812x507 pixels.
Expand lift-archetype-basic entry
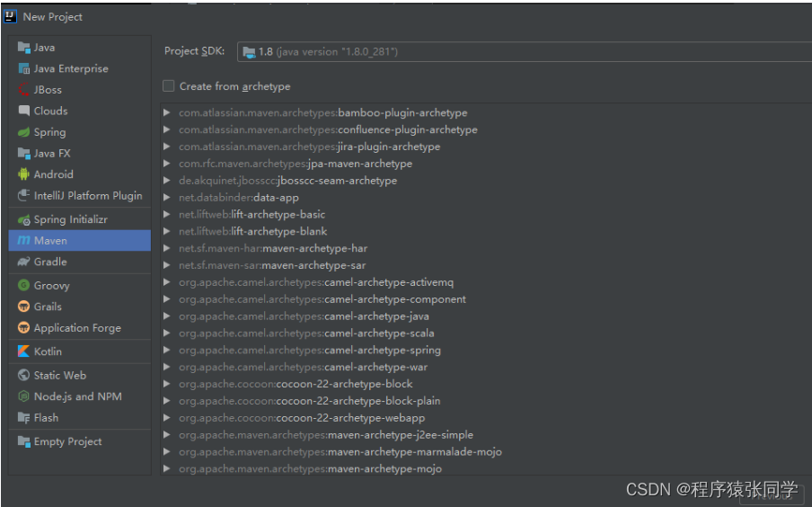click(x=167, y=214)
